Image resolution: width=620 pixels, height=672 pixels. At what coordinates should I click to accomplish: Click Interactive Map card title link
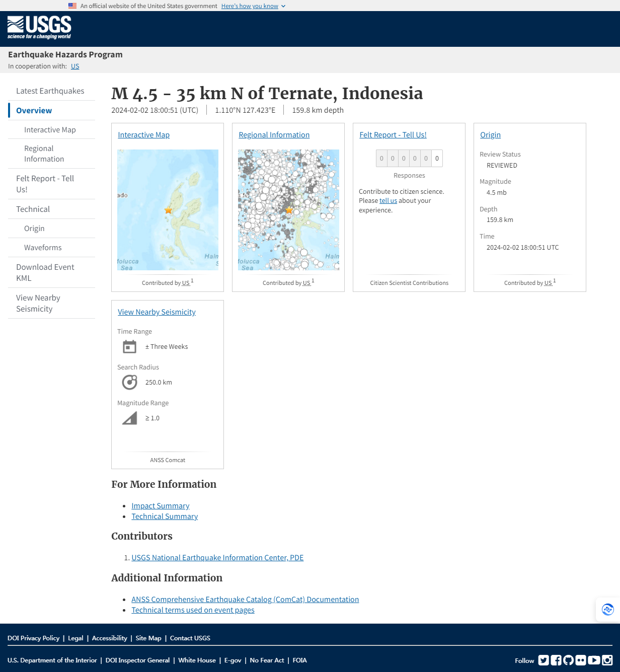click(x=143, y=135)
